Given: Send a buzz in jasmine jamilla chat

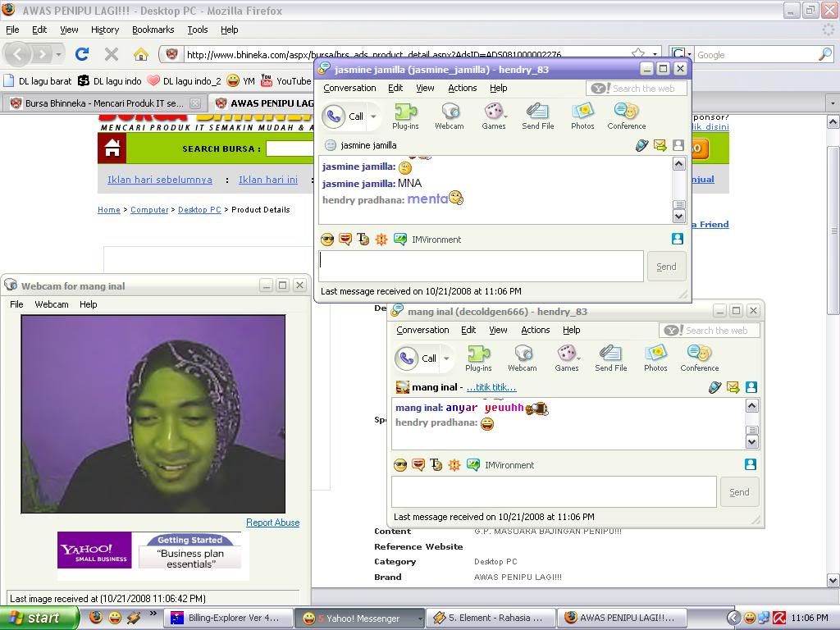Looking at the screenshot, I should [x=381, y=240].
